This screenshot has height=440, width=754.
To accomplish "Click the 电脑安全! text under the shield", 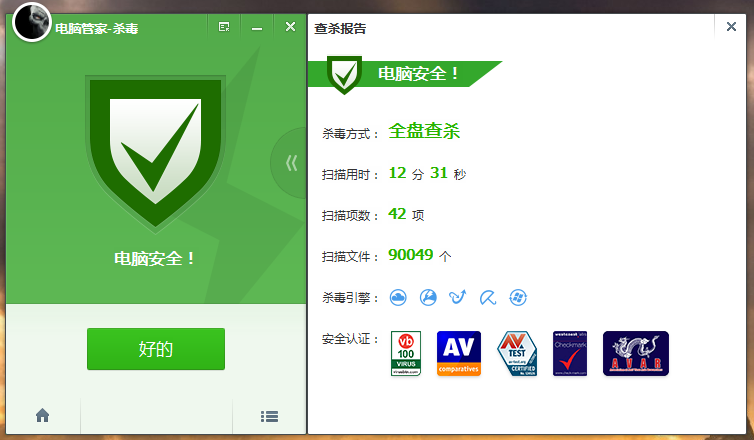I will pos(155,259).
